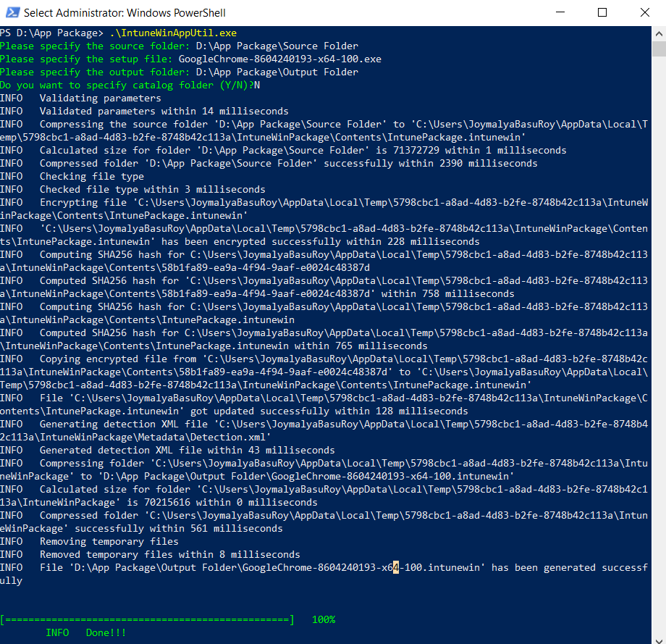
Task: Click 'Copying encrypted file from' log line
Action: (324, 359)
